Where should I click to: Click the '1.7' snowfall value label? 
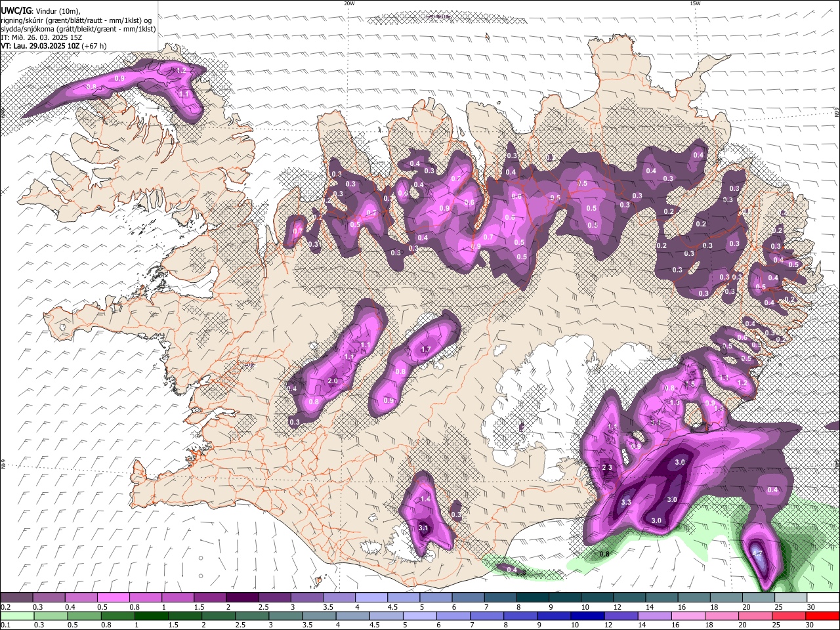[x=425, y=350]
